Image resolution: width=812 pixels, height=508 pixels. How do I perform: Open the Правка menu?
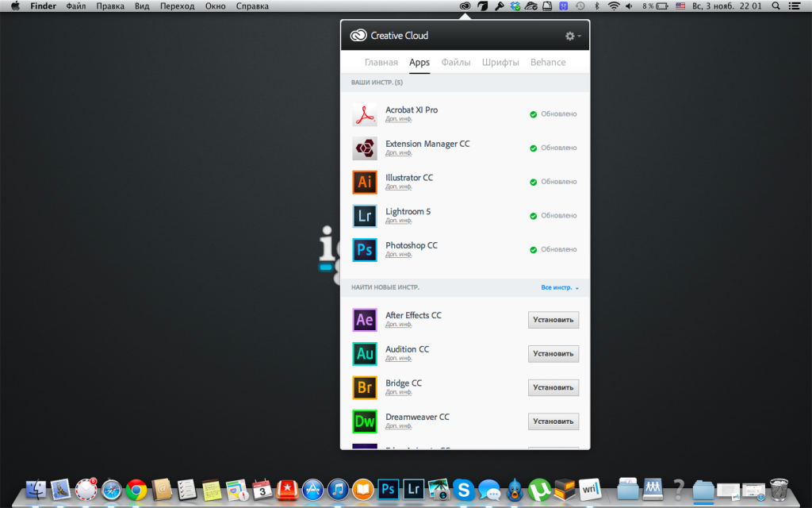click(110, 6)
